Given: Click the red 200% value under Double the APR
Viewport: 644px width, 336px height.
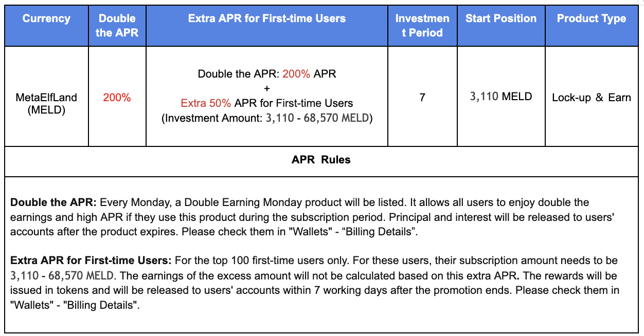Looking at the screenshot, I should pyautogui.click(x=117, y=98).
